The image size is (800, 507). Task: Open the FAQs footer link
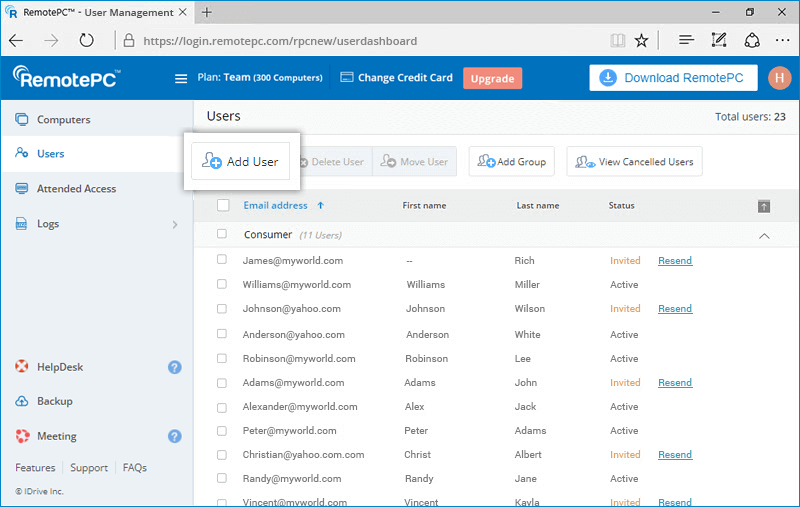coord(135,468)
